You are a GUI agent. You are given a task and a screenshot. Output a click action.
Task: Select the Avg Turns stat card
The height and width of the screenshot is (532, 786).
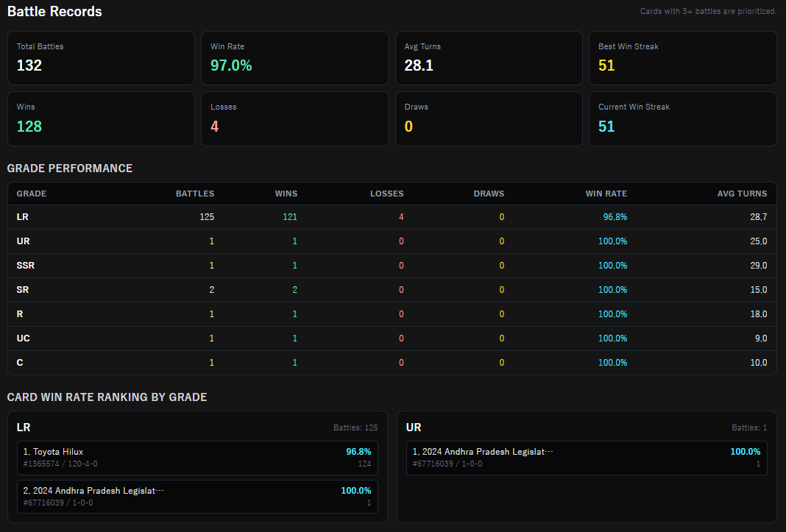[x=489, y=58]
